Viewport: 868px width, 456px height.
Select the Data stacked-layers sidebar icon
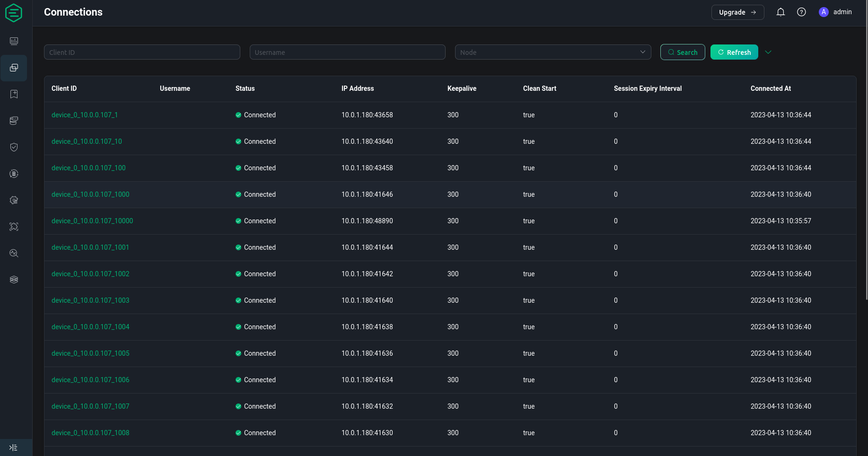(14, 280)
